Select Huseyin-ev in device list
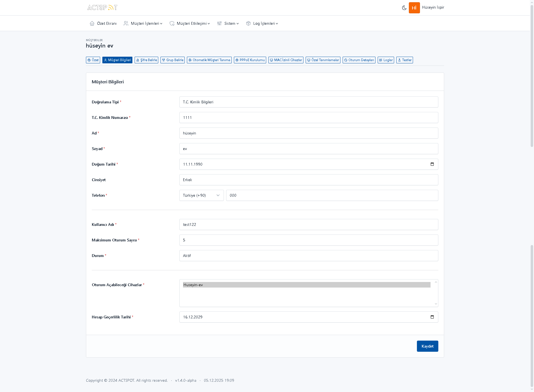This screenshot has width=534, height=392. [x=306, y=285]
